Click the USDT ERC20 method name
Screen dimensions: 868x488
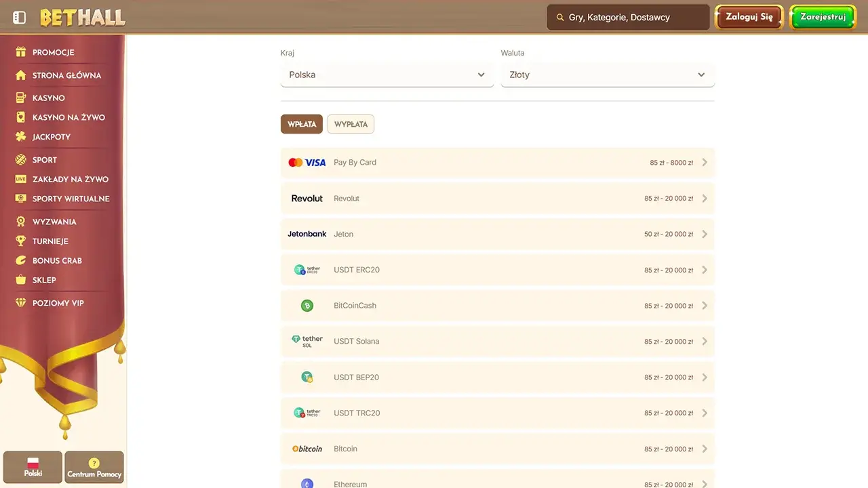[357, 270]
